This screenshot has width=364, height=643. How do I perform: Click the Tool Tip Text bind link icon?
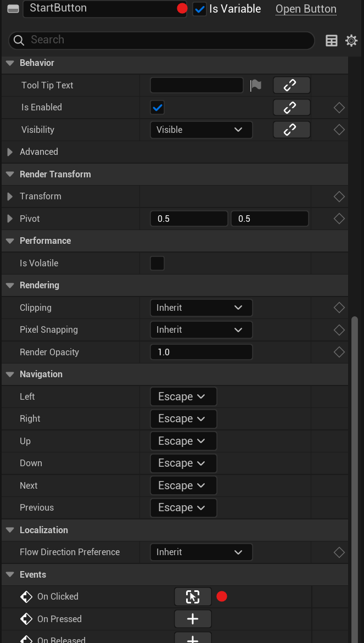coord(292,85)
